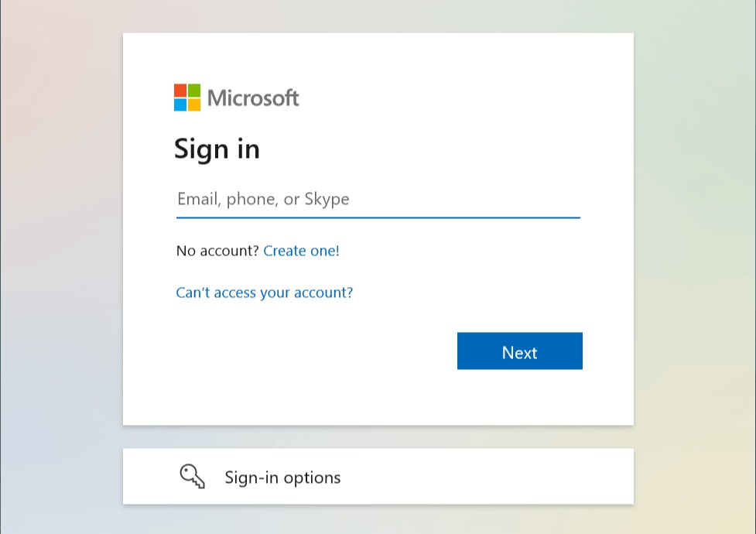
Task: Click the blue underline of the email field
Action: click(x=378, y=217)
